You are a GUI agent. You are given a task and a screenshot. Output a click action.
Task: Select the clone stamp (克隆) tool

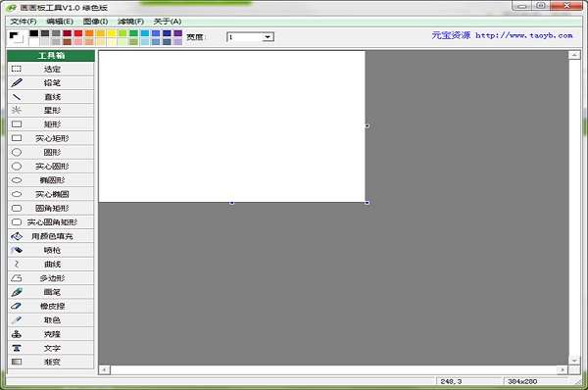tap(51, 334)
